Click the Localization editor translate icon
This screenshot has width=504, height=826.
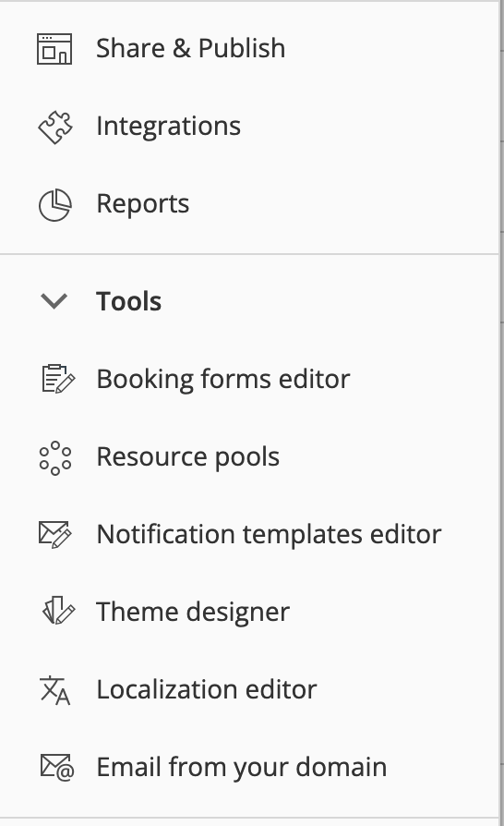tap(55, 689)
